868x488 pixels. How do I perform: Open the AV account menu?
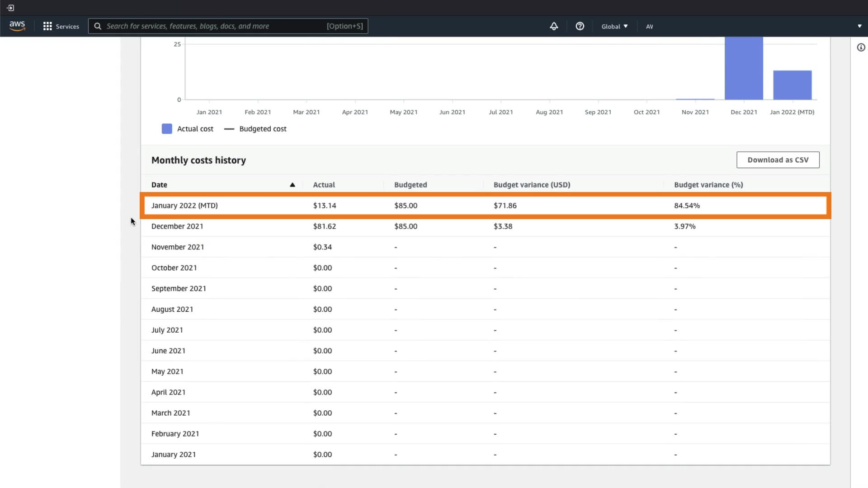pos(649,26)
